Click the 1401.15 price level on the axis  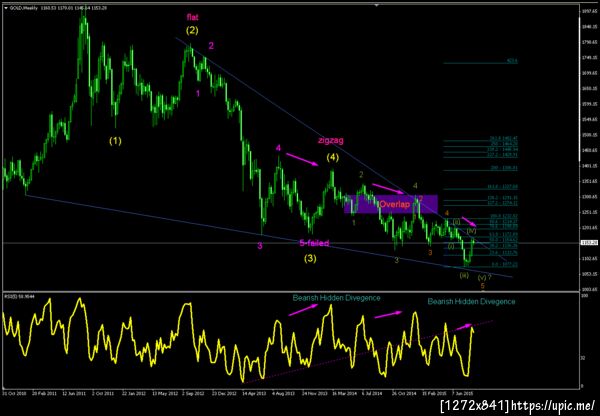pyautogui.click(x=589, y=166)
